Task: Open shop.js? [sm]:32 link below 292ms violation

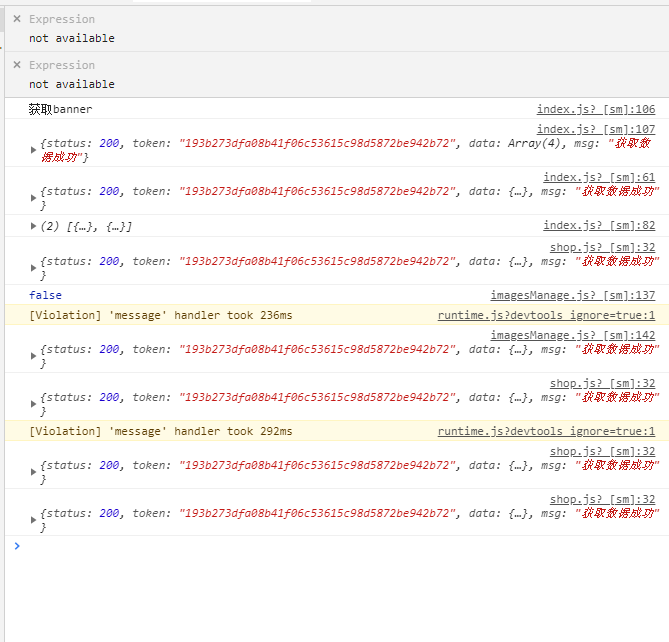Action: [602, 451]
